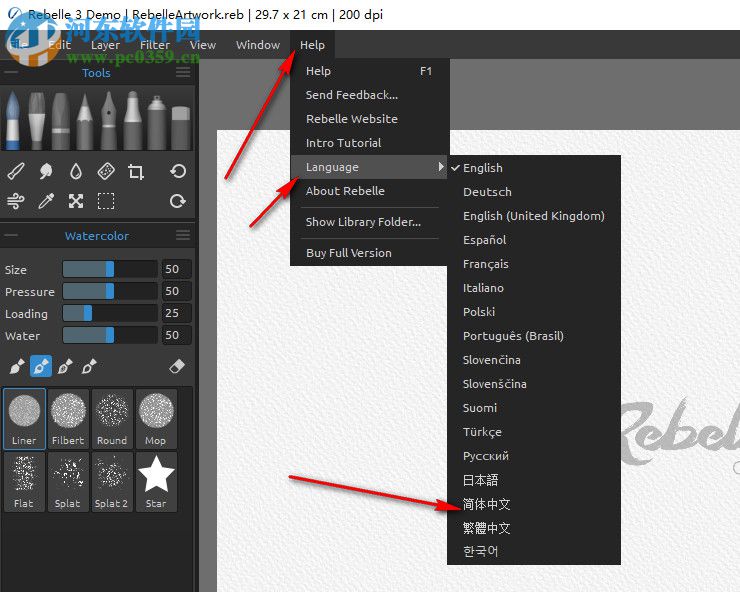The width and height of the screenshot is (740, 592).
Task: Select the Canvas crop tool
Action: pyautogui.click(x=136, y=171)
